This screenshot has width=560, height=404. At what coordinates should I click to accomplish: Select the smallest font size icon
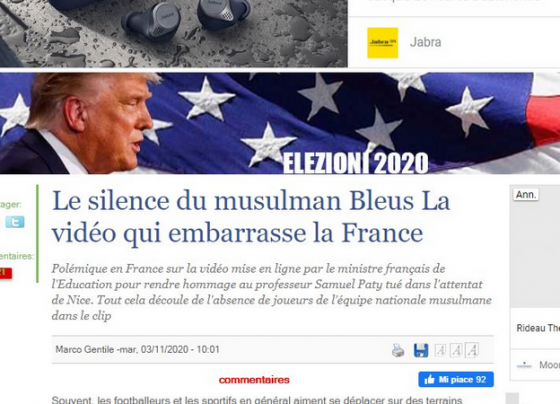point(440,350)
